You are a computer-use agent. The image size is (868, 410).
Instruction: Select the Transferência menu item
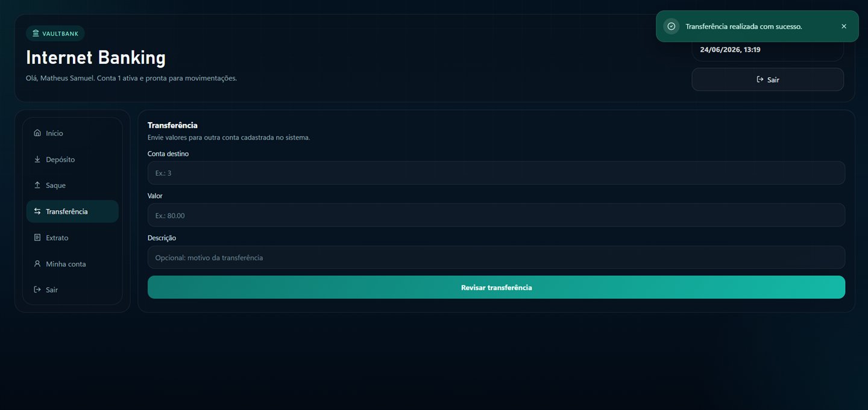[72, 211]
